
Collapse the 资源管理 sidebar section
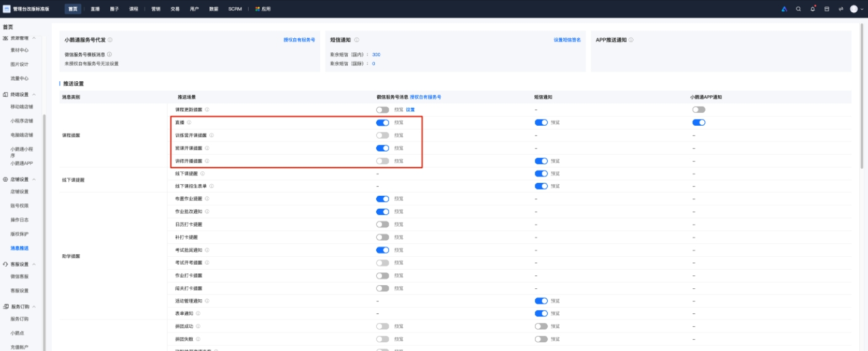[34, 38]
